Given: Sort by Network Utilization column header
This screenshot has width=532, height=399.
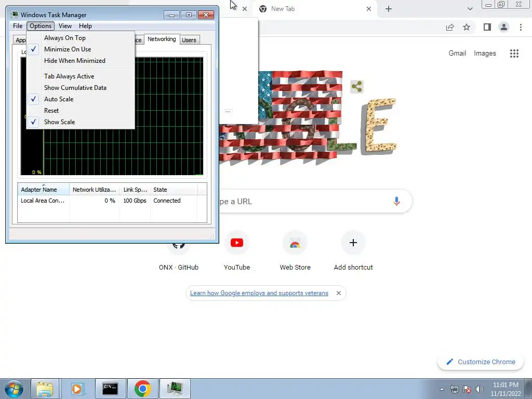Looking at the screenshot, I should [94, 189].
